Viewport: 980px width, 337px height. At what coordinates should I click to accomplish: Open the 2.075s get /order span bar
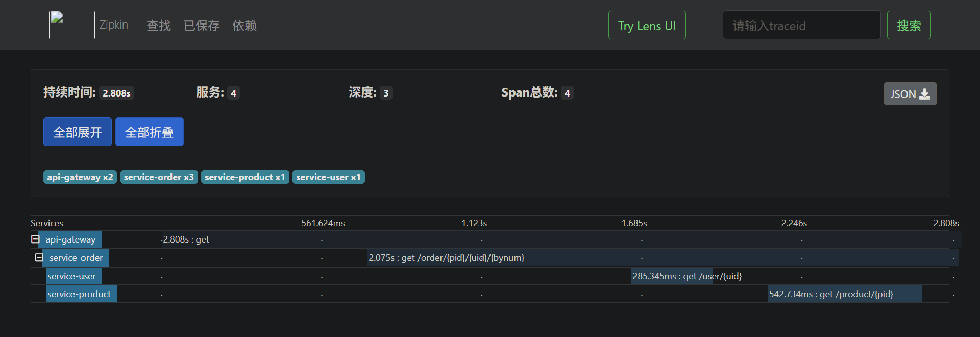[x=663, y=258]
